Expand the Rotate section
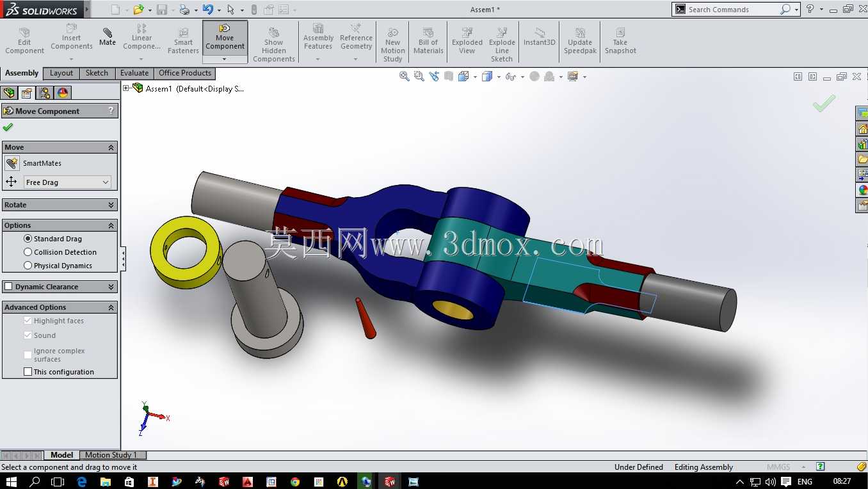 pos(111,205)
